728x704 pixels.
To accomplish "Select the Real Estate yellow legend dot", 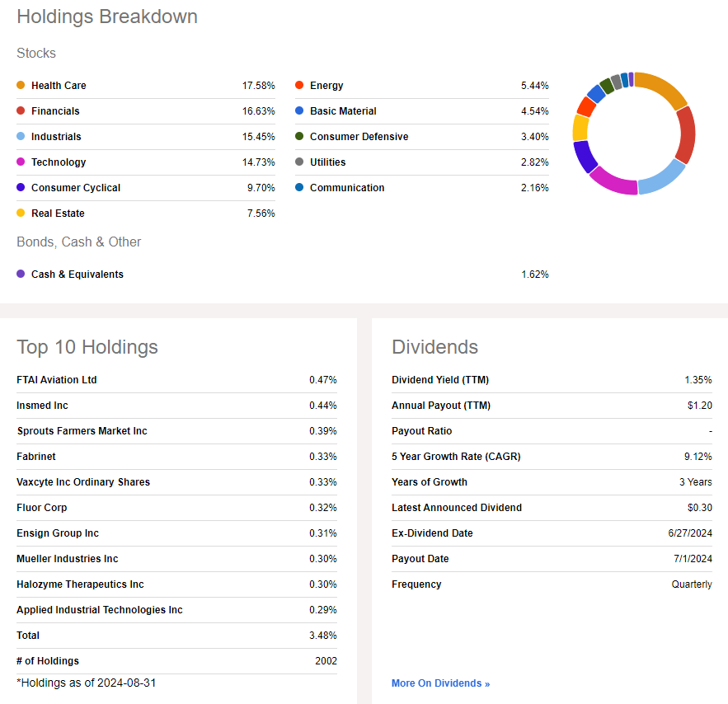I will point(21,214).
